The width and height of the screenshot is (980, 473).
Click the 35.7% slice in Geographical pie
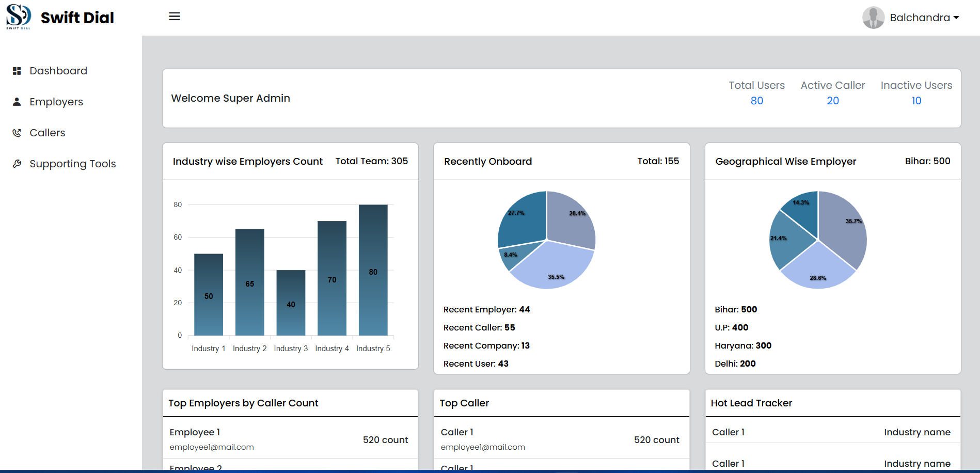pos(843,227)
